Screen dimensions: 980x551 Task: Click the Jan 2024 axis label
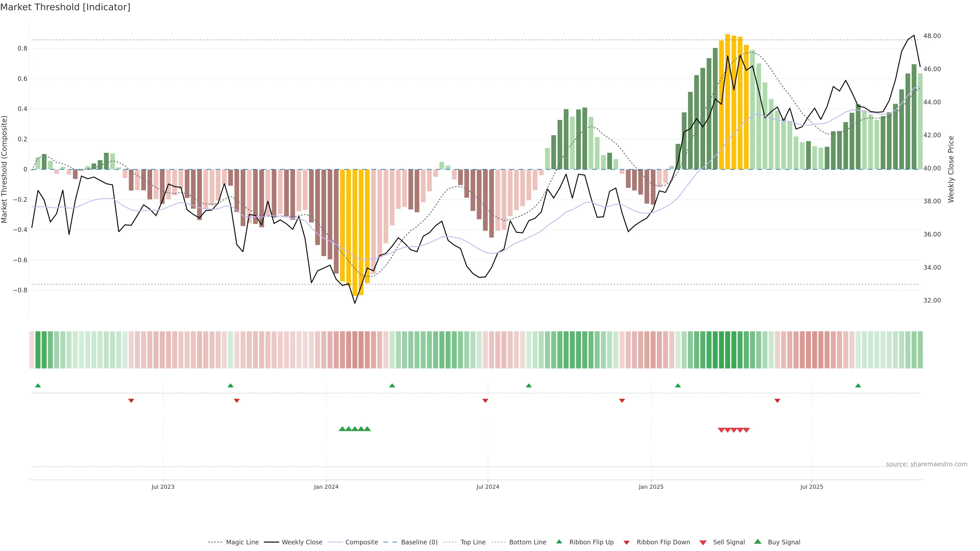[326, 487]
